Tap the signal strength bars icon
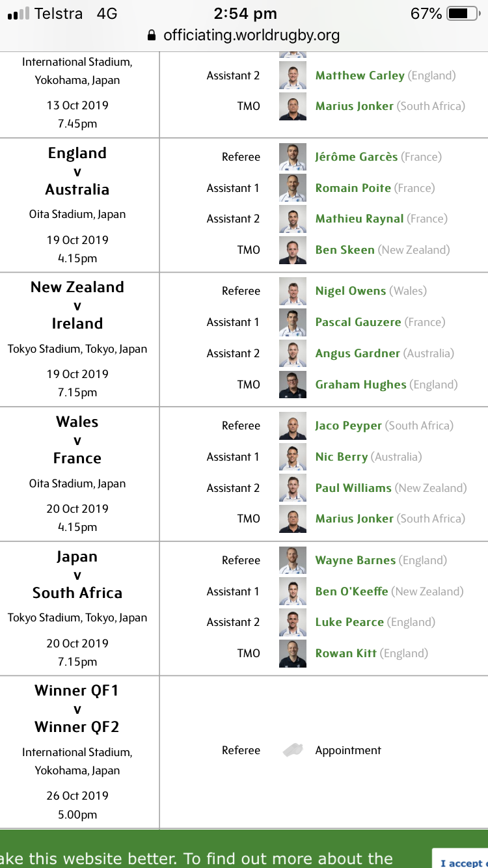Image resolution: width=488 pixels, height=868 pixels. point(19,14)
